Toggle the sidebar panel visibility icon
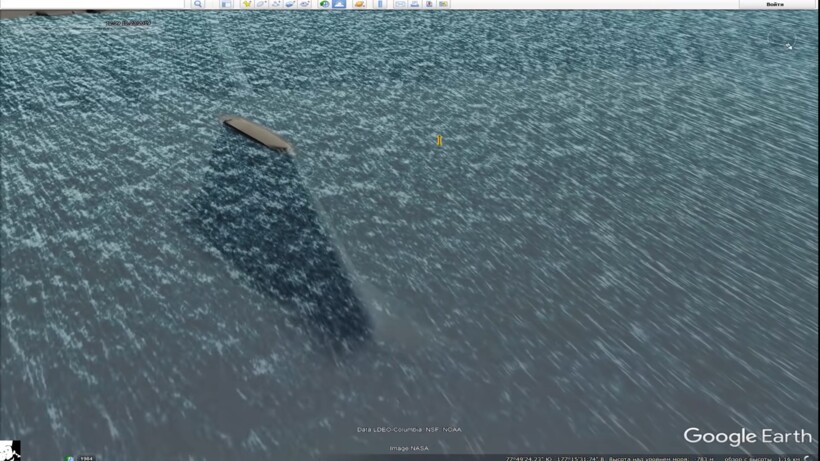The height and width of the screenshot is (461, 820). pyautogui.click(x=226, y=4)
